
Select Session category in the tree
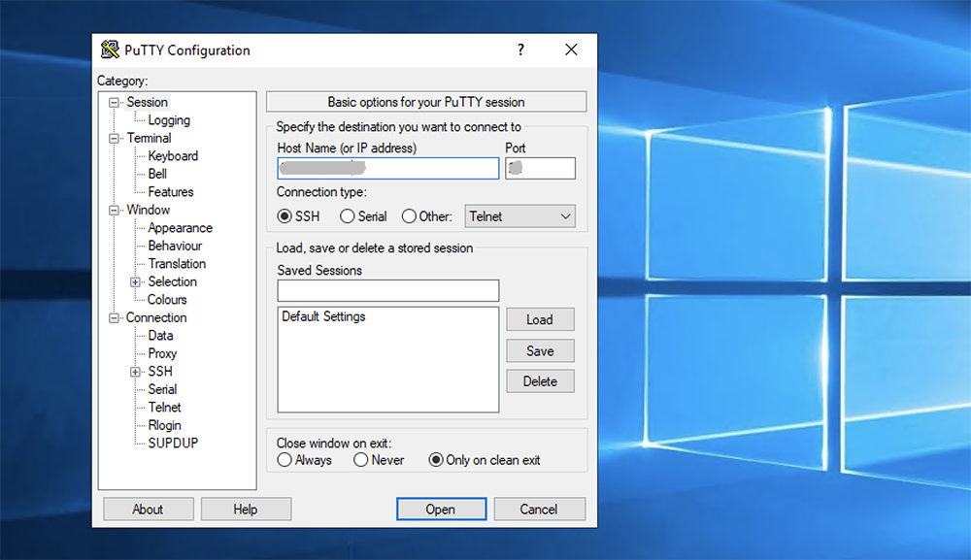click(148, 102)
